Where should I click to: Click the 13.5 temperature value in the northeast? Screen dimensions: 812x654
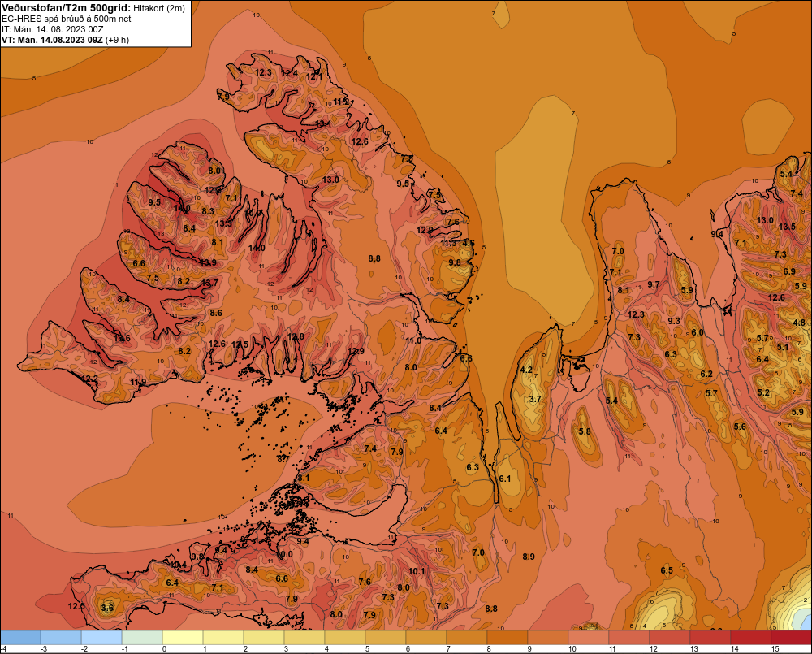[x=787, y=227]
